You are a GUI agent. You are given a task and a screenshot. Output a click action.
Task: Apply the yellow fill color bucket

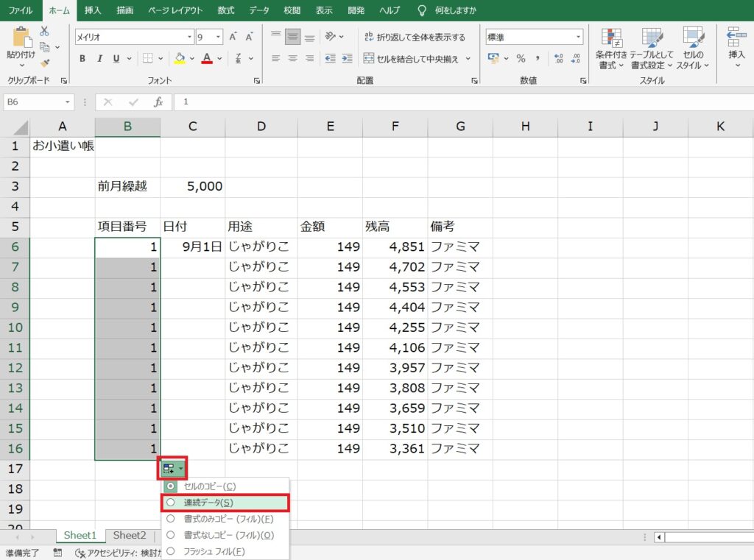(x=180, y=59)
